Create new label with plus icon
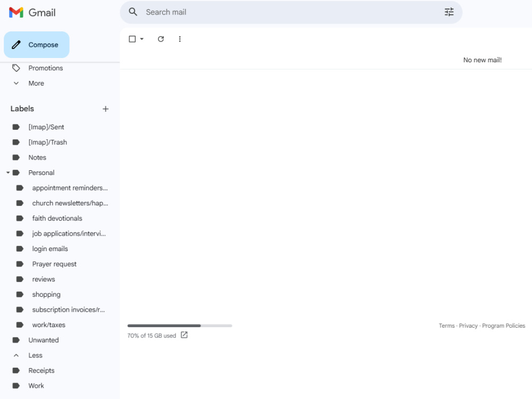This screenshot has height=399, width=532. coord(105,109)
